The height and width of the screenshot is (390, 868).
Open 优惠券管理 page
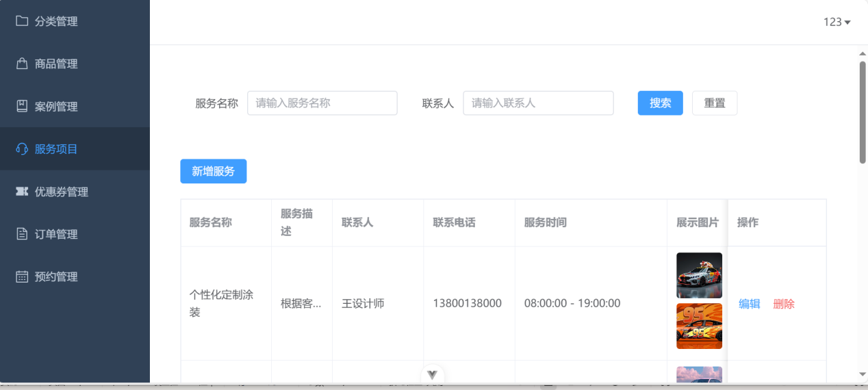pos(75,192)
